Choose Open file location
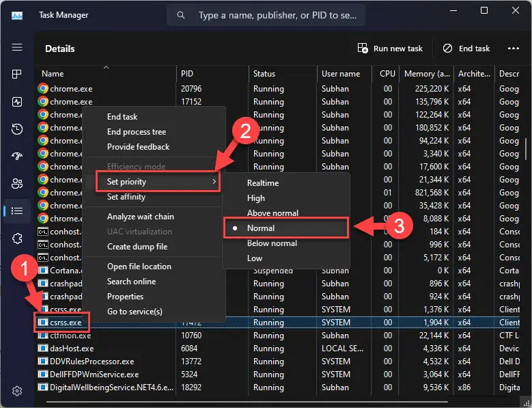Image resolution: width=532 pixels, height=408 pixels. point(154,267)
